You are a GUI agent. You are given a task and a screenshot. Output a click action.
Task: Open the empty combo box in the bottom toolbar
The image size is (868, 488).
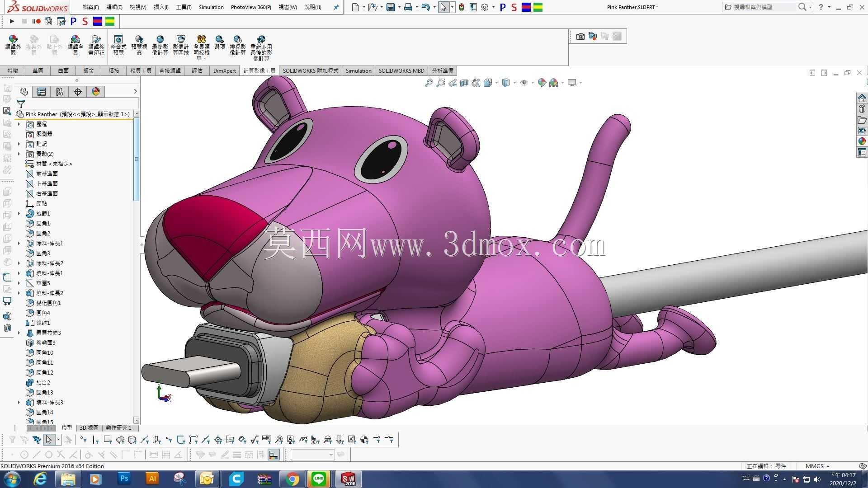point(312,455)
